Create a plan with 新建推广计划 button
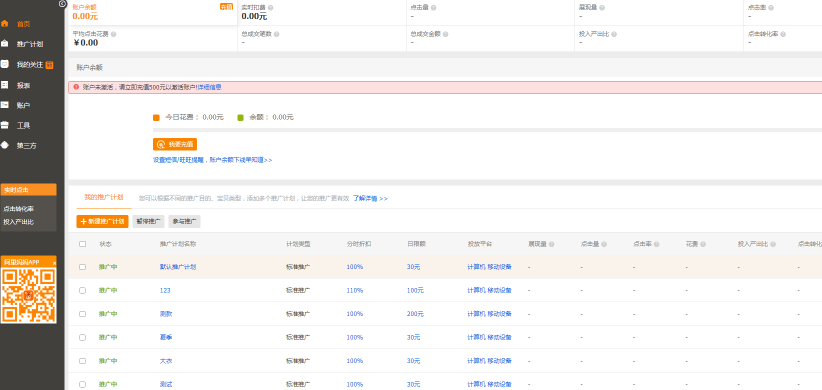Viewport: 822px width, 390px height. (x=103, y=222)
